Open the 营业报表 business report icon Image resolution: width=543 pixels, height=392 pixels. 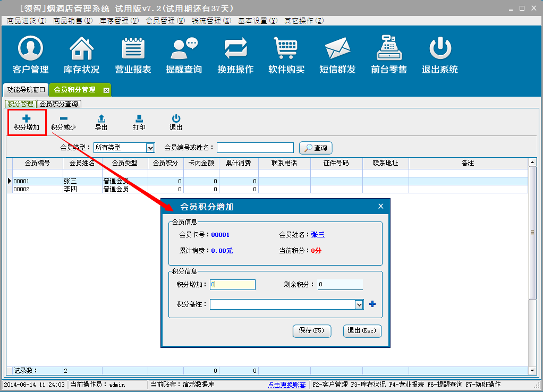(x=133, y=55)
